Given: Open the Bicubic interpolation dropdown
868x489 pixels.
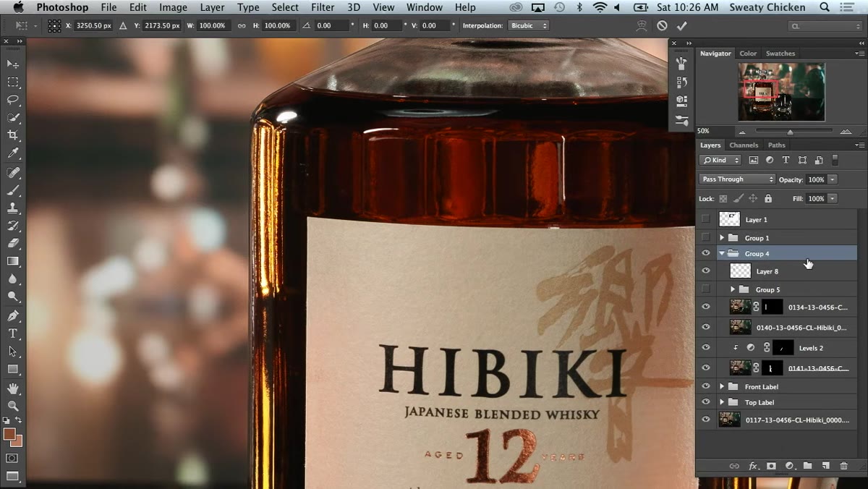Looking at the screenshot, I should pyautogui.click(x=527, y=25).
